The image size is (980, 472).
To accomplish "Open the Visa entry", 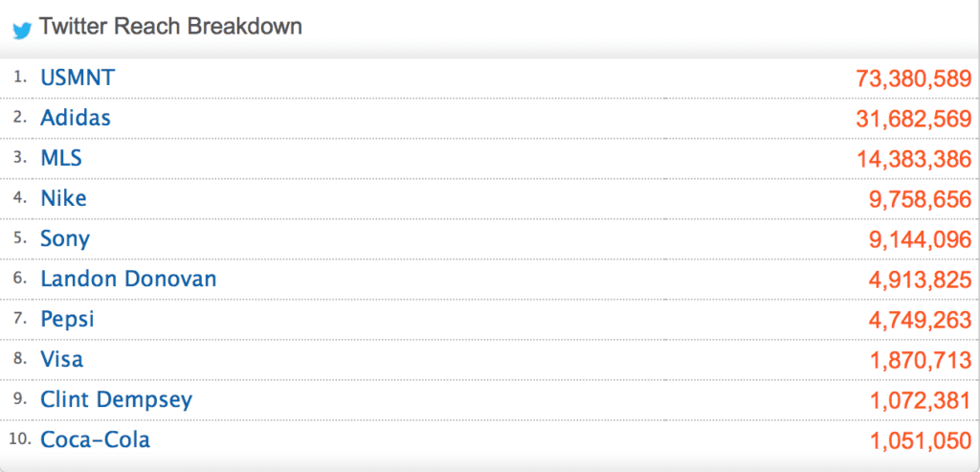I will point(62,359).
